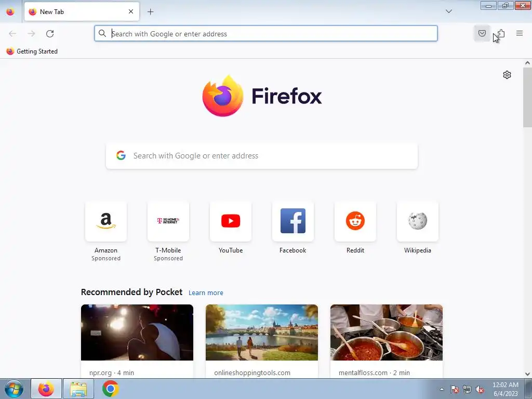
Task: Open the npr.org Pocket story thumbnail
Action: [137, 332]
